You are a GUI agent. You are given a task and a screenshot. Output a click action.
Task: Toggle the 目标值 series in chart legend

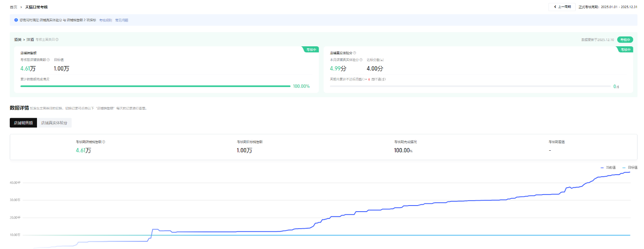(630, 167)
